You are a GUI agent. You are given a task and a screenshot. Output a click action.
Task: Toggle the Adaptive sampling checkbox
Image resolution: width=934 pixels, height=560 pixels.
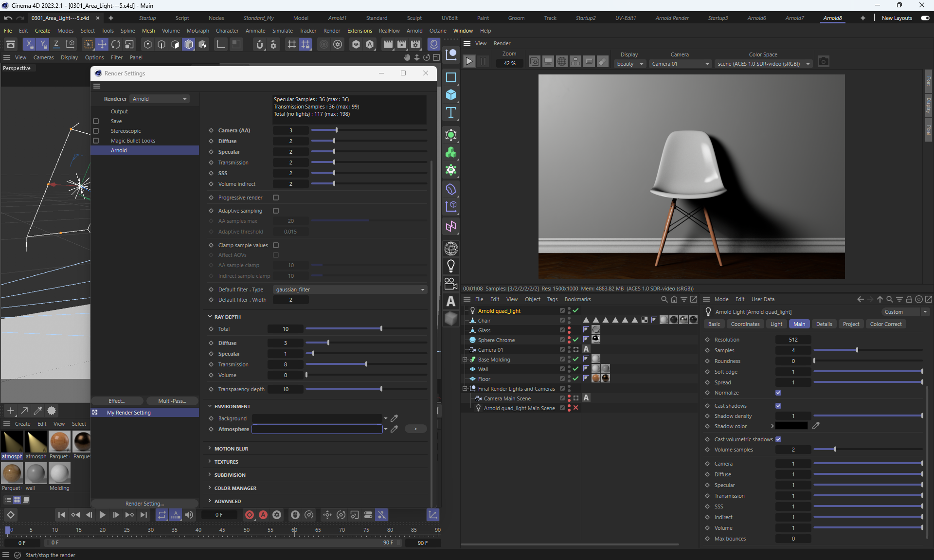point(276,211)
